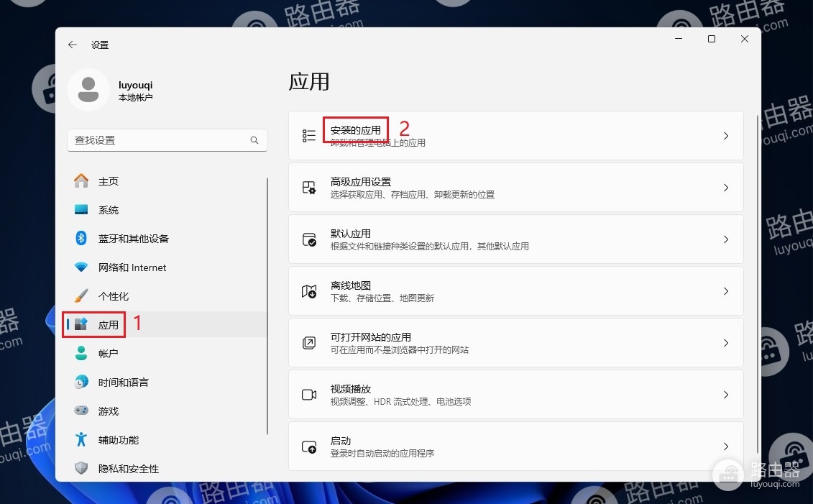Click the Wi-Fi network icon in sidebar
The width and height of the screenshot is (813, 504).
[81, 267]
